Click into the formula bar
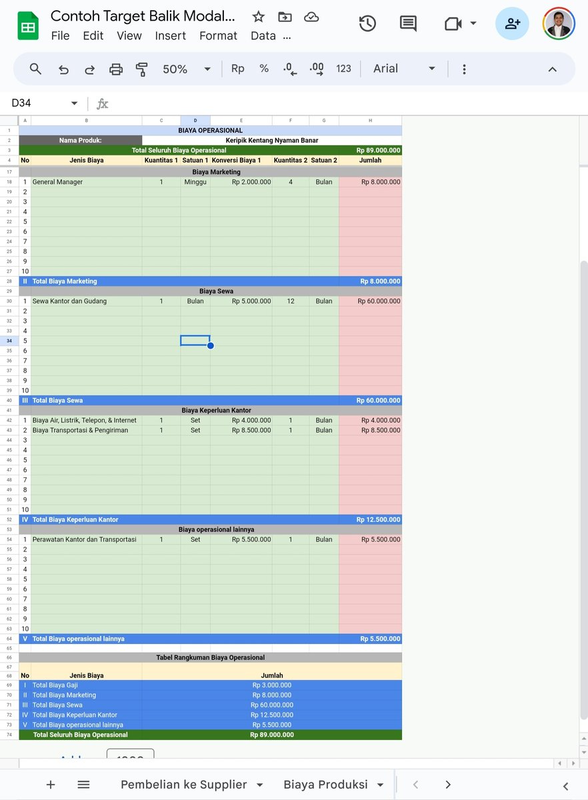 coord(347,104)
